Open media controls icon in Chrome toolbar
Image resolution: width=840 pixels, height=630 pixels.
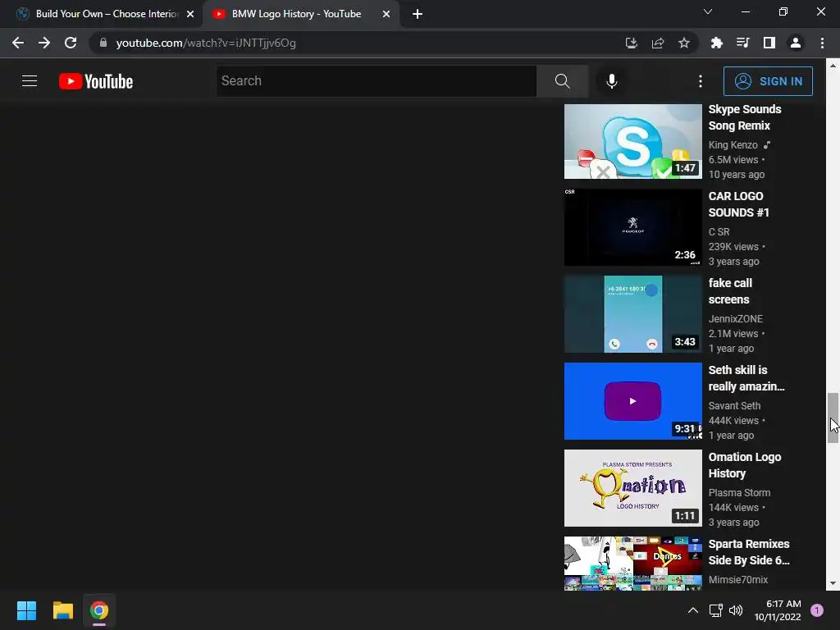[742, 43]
